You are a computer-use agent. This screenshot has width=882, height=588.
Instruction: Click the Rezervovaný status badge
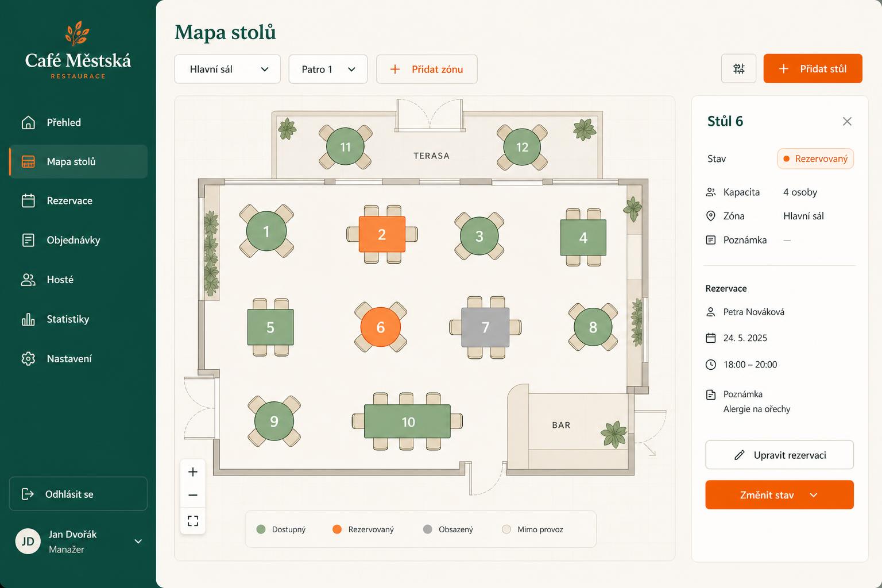click(x=815, y=159)
